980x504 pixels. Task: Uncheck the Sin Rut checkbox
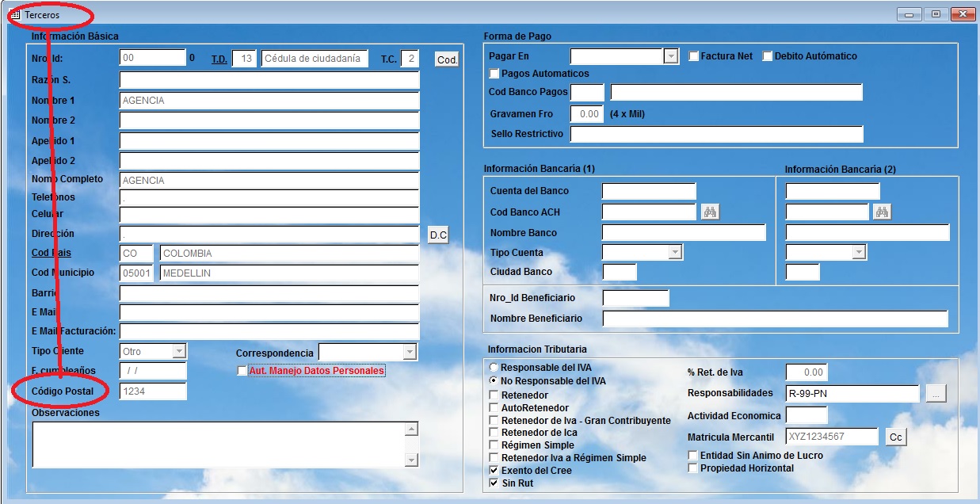(494, 483)
